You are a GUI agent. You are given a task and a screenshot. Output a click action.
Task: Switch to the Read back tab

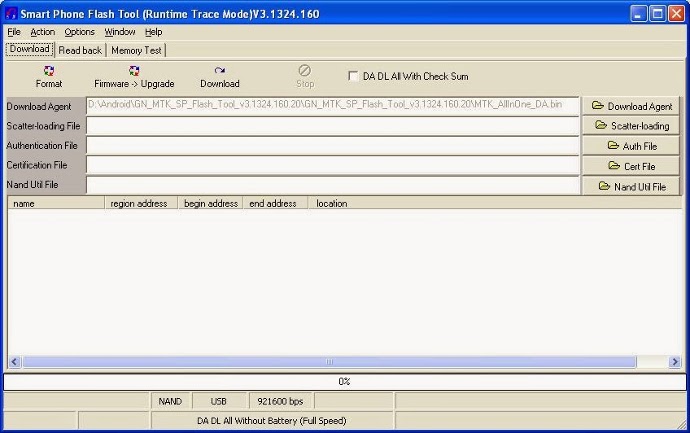(80, 50)
